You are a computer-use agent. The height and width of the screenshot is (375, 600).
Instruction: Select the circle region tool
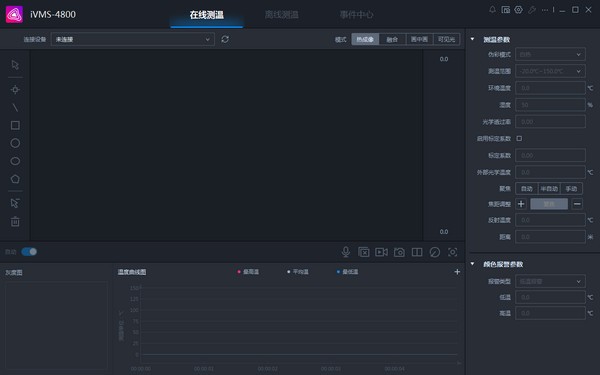(x=15, y=143)
